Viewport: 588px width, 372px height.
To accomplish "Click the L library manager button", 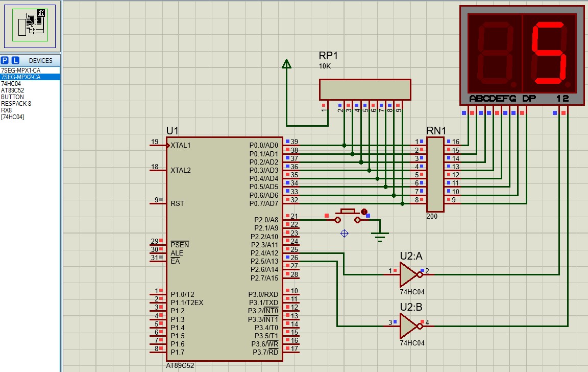I will pyautogui.click(x=15, y=60).
